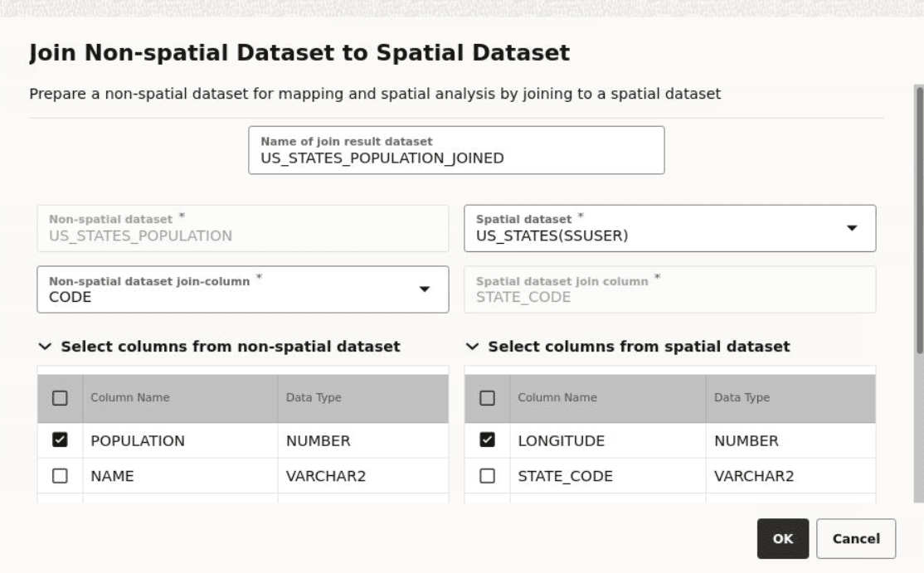Click the OK button
The height and width of the screenshot is (573, 924).
[x=784, y=538]
